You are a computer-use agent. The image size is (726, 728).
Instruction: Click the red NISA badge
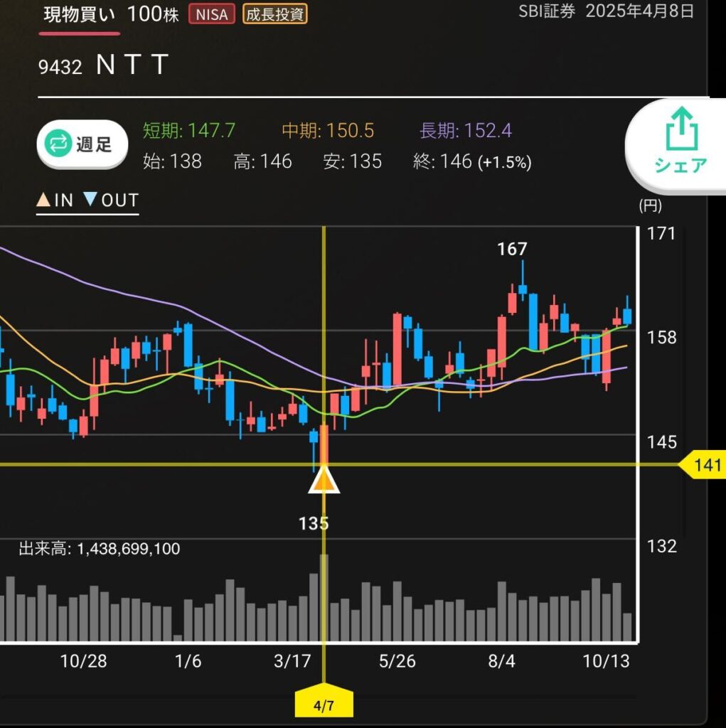coord(211,14)
